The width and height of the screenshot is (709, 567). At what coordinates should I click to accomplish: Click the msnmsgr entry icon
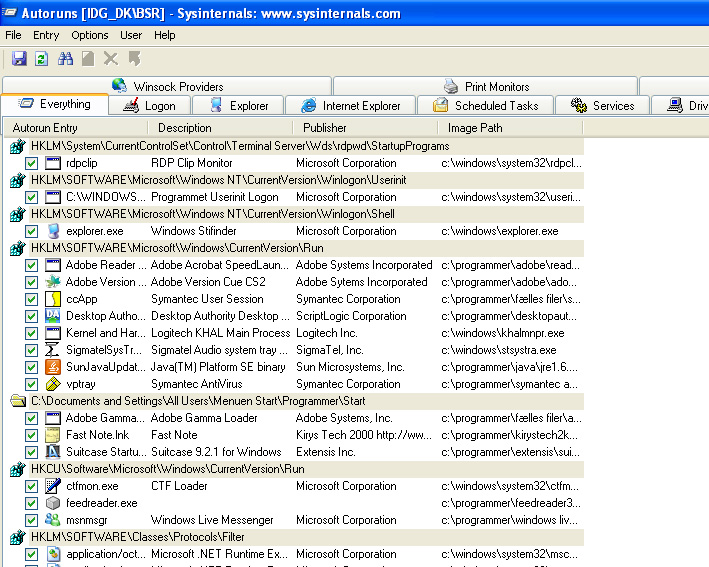click(53, 520)
